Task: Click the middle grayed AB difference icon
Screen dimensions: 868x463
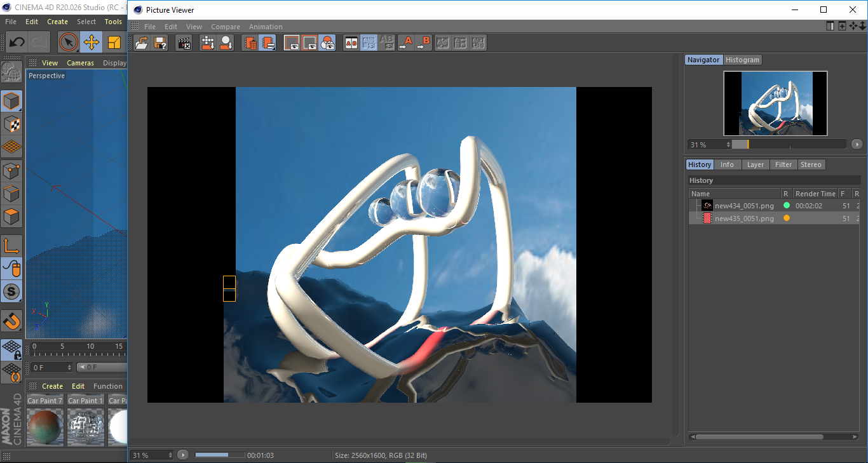Action: 461,43
